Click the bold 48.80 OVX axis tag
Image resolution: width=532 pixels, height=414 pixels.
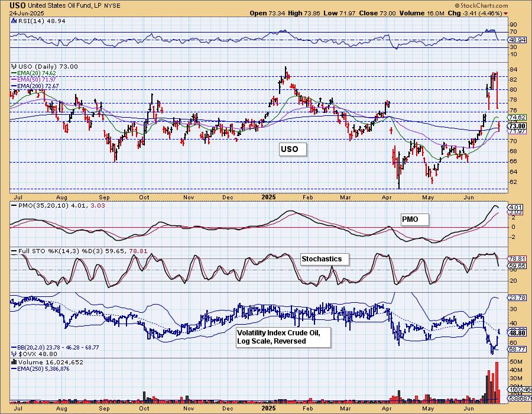[517, 333]
